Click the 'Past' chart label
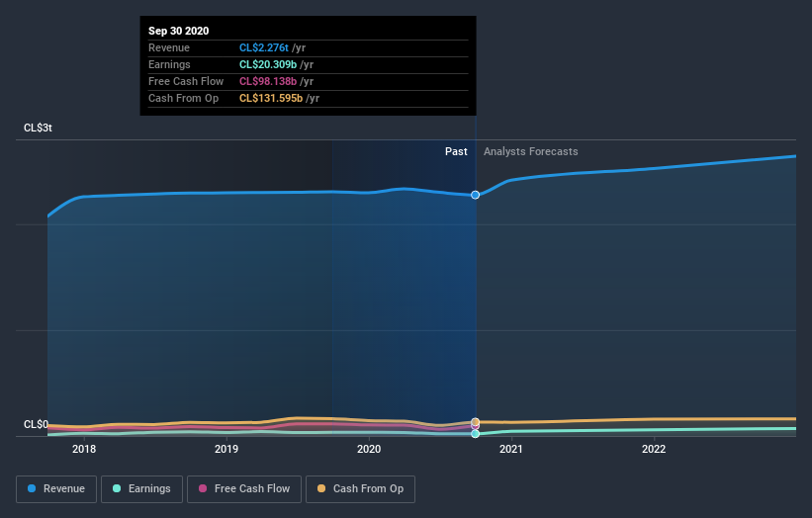Screen dimensions: 812x518 click(x=456, y=151)
